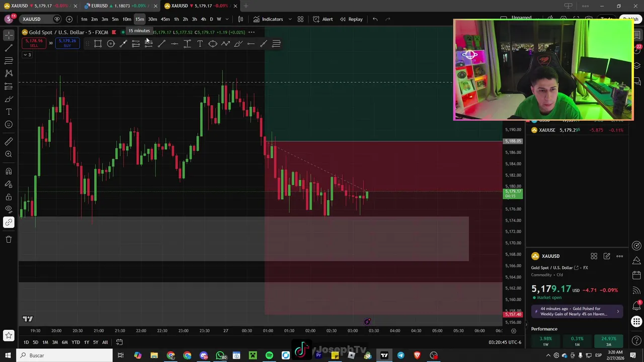Select the ruler measure tool
The width and height of the screenshot is (644, 362).
pyautogui.click(x=9, y=142)
